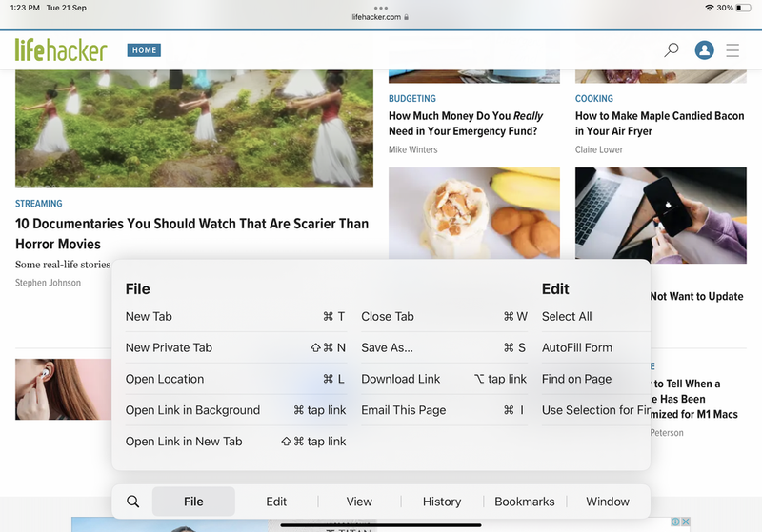Open the hamburger menu icon
Screen dimensions: 762x532
click(x=732, y=50)
